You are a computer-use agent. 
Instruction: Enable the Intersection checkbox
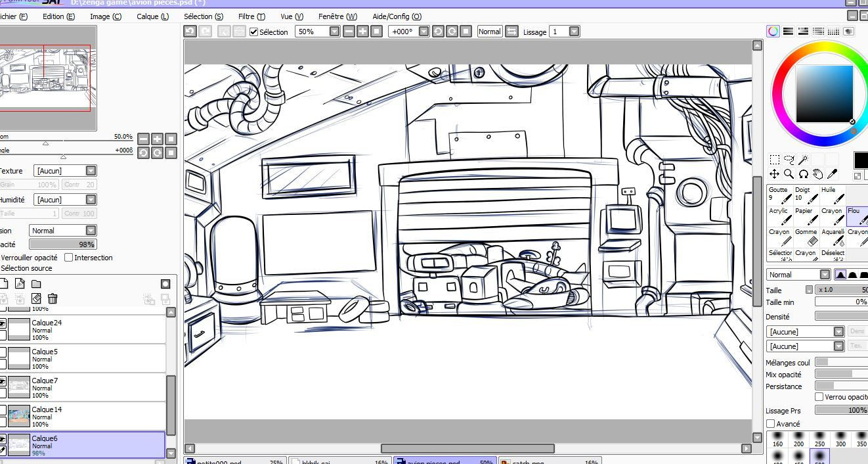(69, 257)
